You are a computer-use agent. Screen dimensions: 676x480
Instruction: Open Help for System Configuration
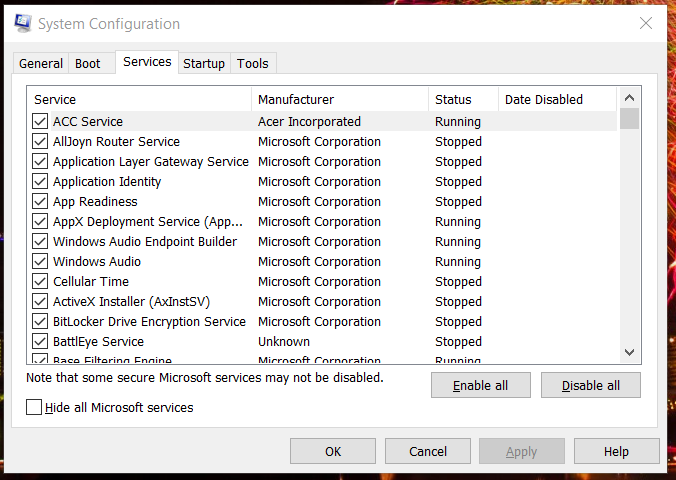[x=616, y=451]
